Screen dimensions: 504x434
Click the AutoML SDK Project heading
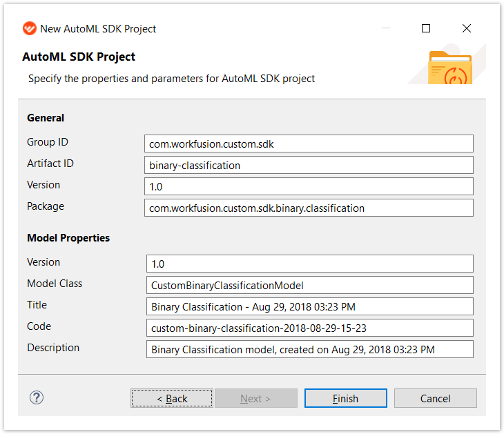[79, 57]
